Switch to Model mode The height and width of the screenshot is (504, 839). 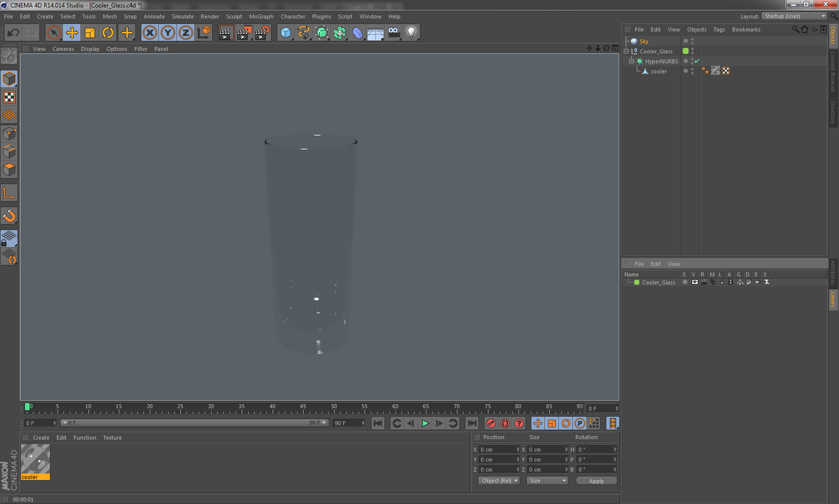coord(9,79)
